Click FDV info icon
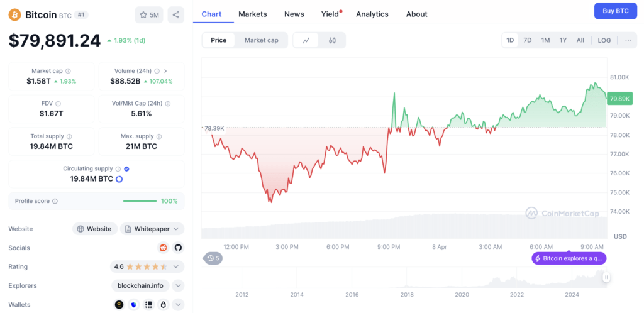The image size is (644, 313). 58,104
